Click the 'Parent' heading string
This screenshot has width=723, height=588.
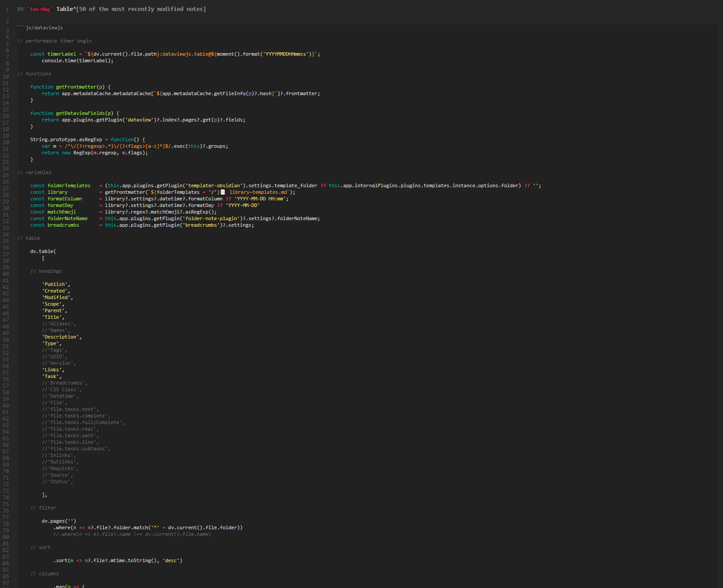(53, 310)
